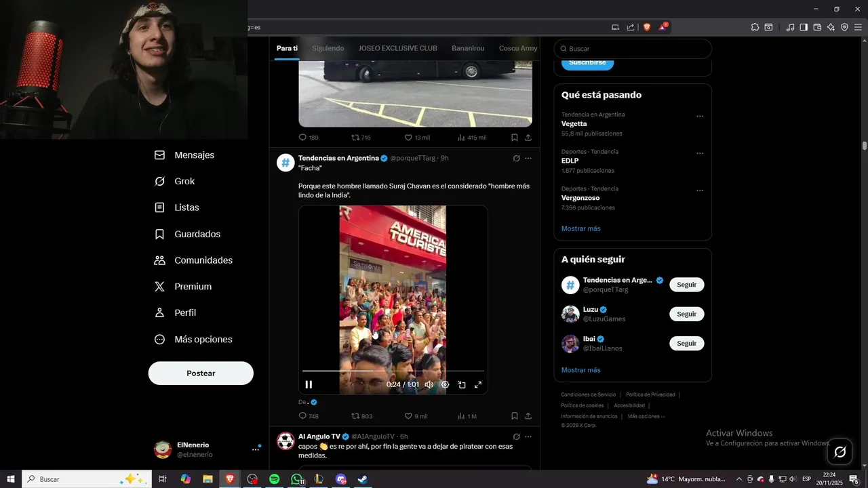Bookmark the Suraj Chavan post
Image resolution: width=868 pixels, height=488 pixels.
coord(515,416)
